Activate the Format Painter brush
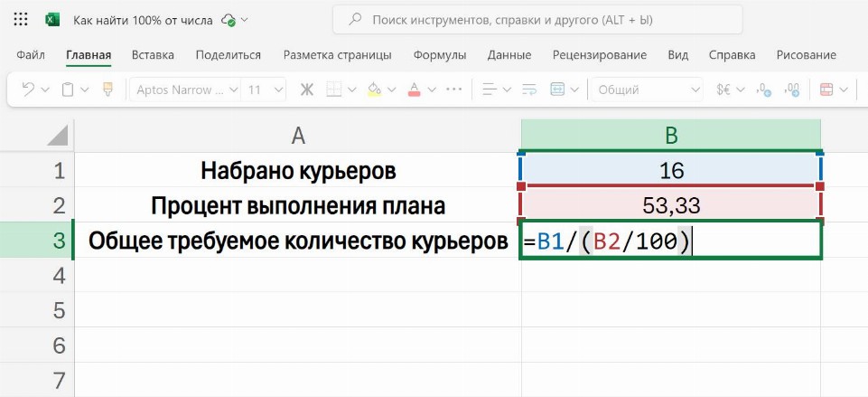Screen dimensions: 868x397 pos(108,90)
